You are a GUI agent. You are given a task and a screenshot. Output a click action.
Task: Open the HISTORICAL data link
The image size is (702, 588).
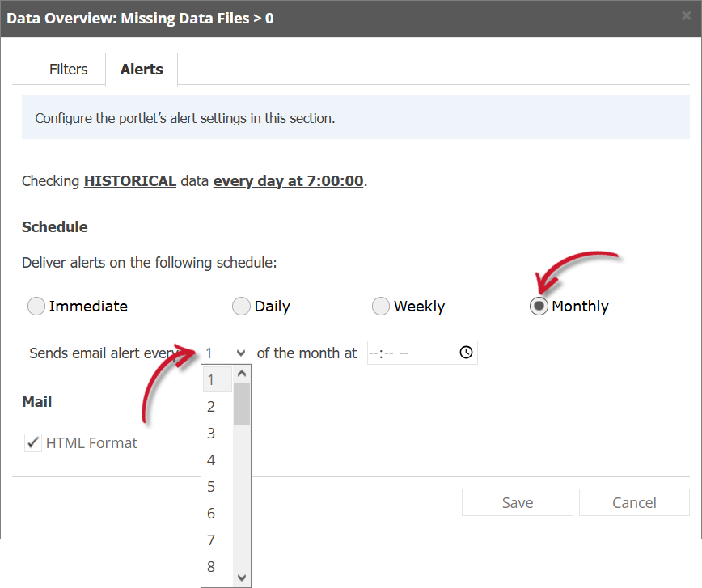coord(129,180)
